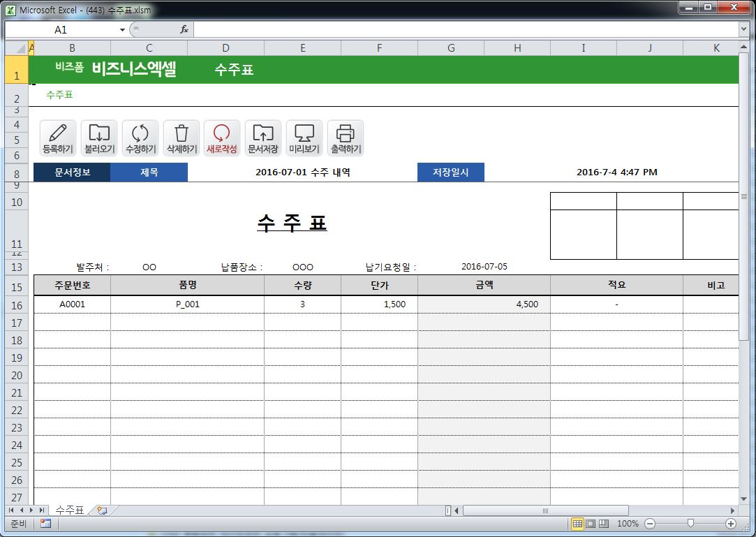756x537 pixels.
Task: Select the 수주표 sheet tab
Action: pos(70,510)
